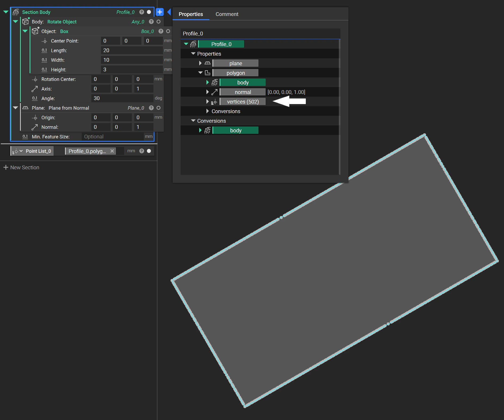The height and width of the screenshot is (420, 504).
Task: Select the Properties tab
Action: click(191, 14)
